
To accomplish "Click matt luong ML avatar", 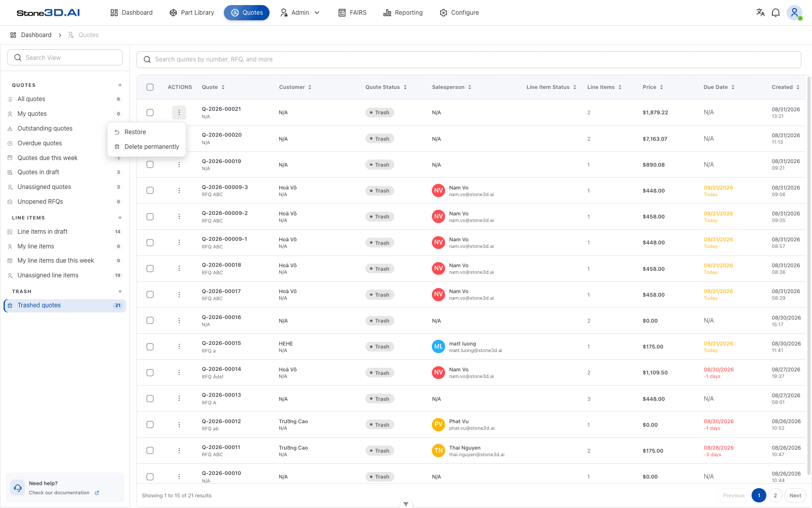I will tap(438, 346).
